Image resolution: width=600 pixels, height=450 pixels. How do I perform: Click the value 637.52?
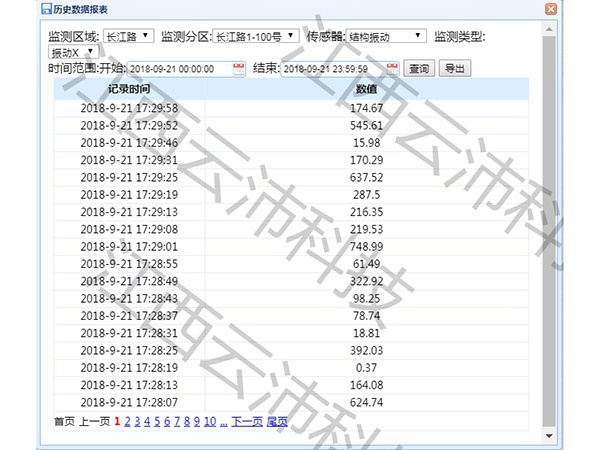[x=367, y=178]
